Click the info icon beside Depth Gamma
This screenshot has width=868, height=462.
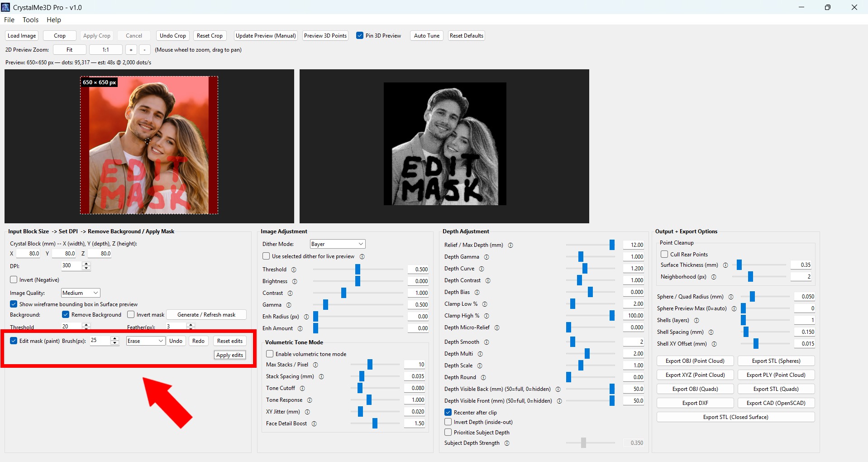(486, 257)
